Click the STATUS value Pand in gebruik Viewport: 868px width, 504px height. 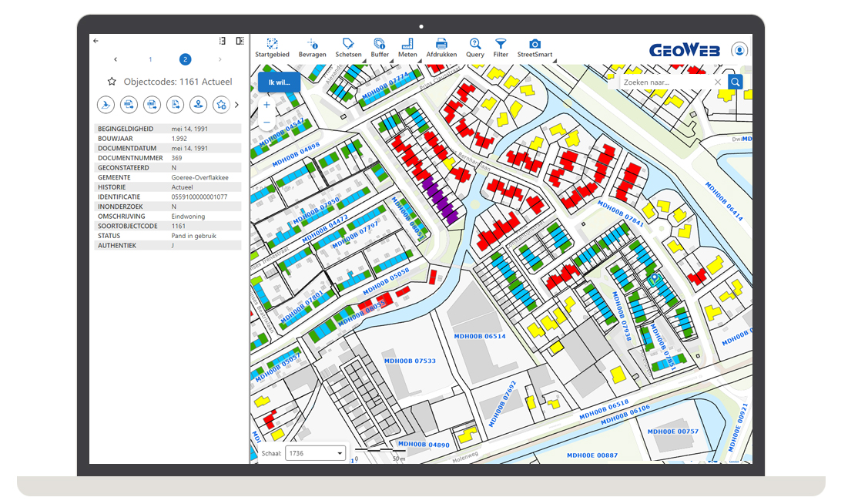click(193, 235)
